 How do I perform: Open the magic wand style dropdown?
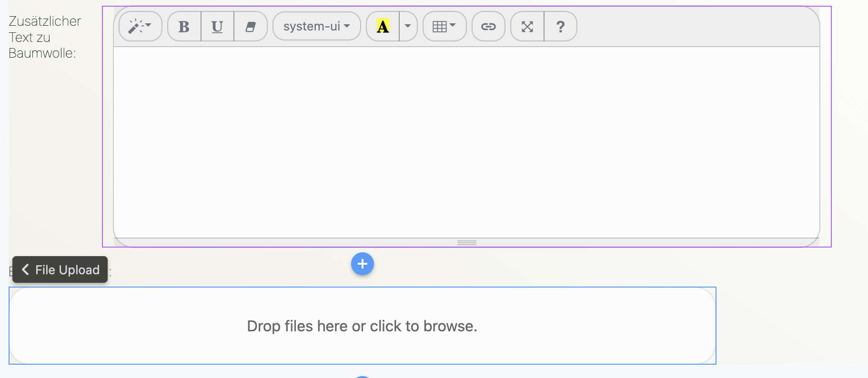click(140, 26)
